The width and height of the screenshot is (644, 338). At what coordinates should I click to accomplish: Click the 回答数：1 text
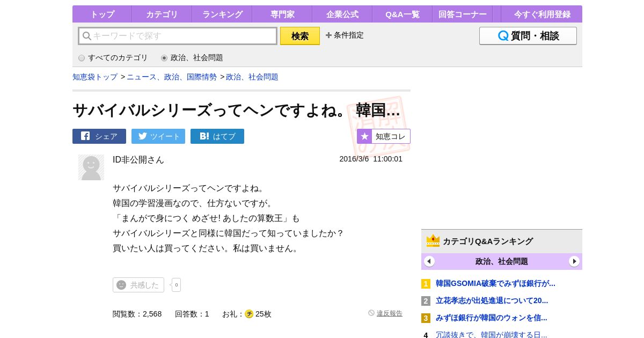tap(192, 314)
